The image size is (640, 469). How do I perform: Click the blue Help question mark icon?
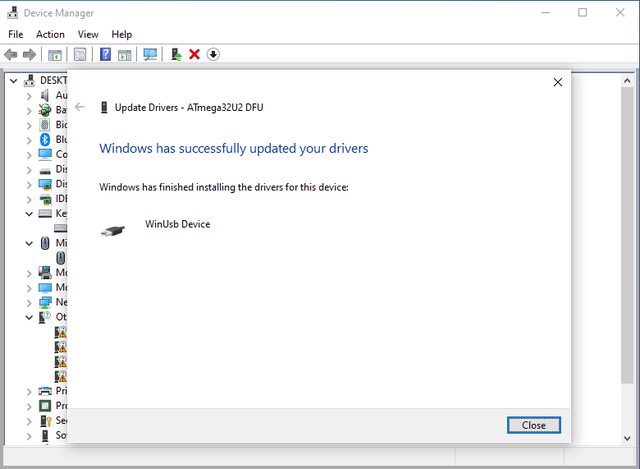pos(105,54)
